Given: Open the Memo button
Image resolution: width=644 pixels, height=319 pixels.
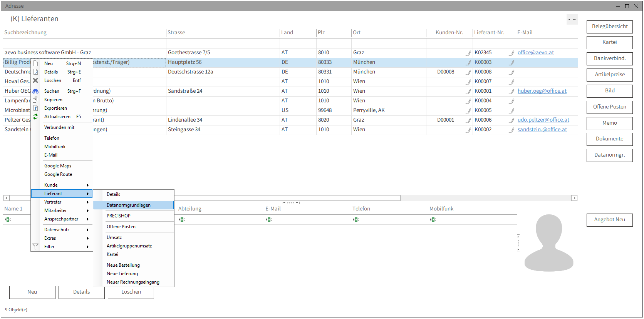Looking at the screenshot, I should tap(610, 123).
